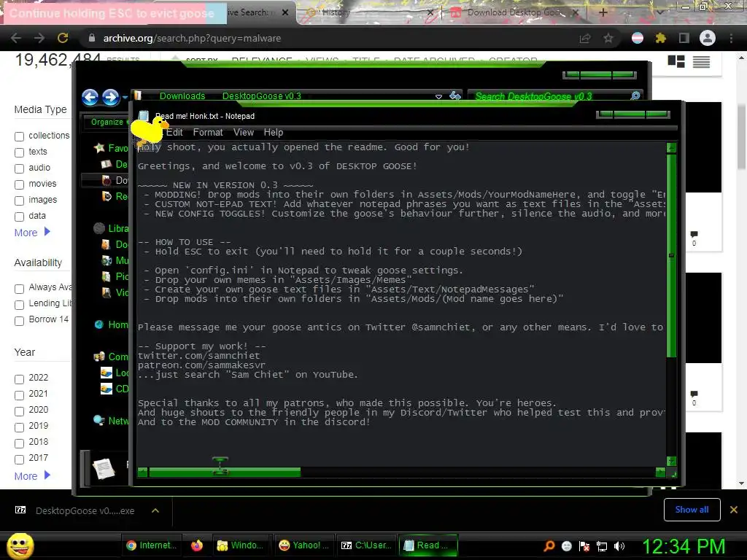The width and height of the screenshot is (747, 560).
Task: Check the texts media type box
Action: pyautogui.click(x=19, y=152)
